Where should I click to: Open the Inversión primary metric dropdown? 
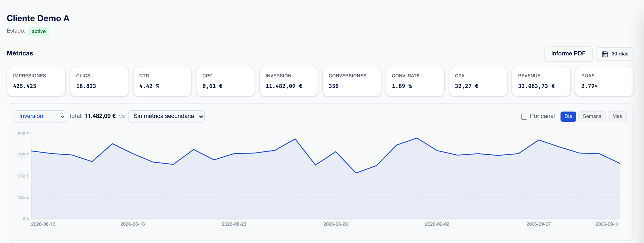click(x=40, y=116)
